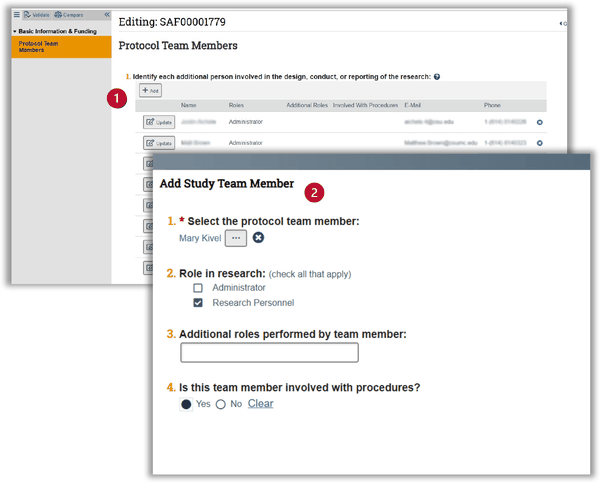Screen dimensions: 600x483
Task: Open the Mary Kivel profile link
Action: tap(200, 238)
